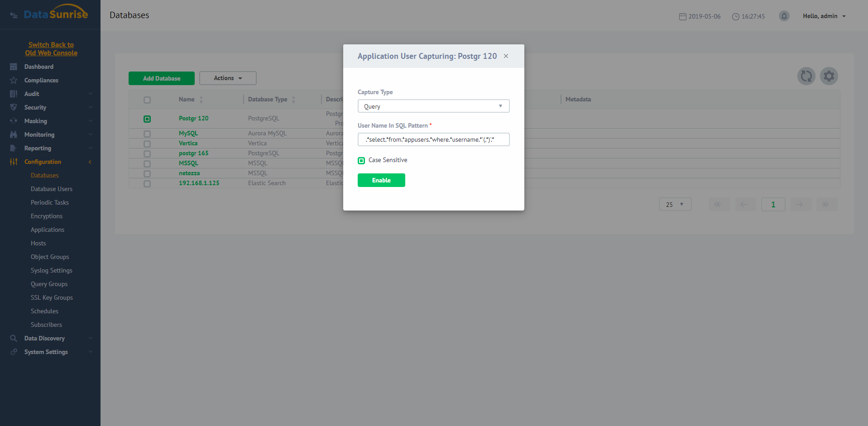
Task: Open the Dashboard sidebar icon
Action: pos(14,67)
